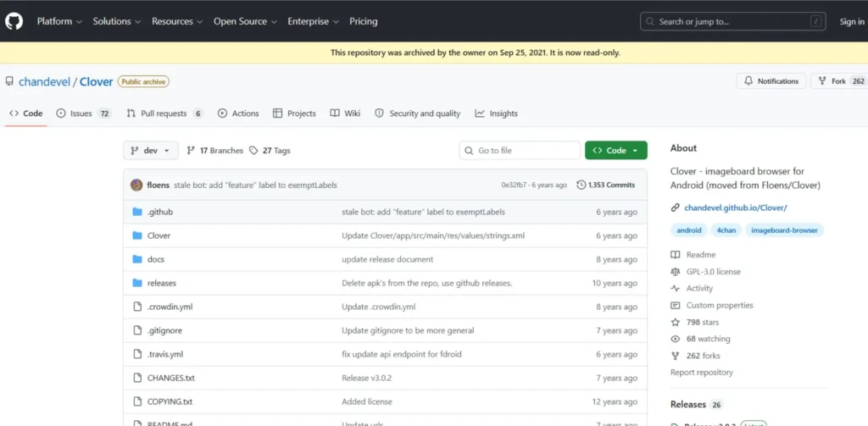Open the COPYING.txt file
The width and height of the screenshot is (868, 426).
170,401
